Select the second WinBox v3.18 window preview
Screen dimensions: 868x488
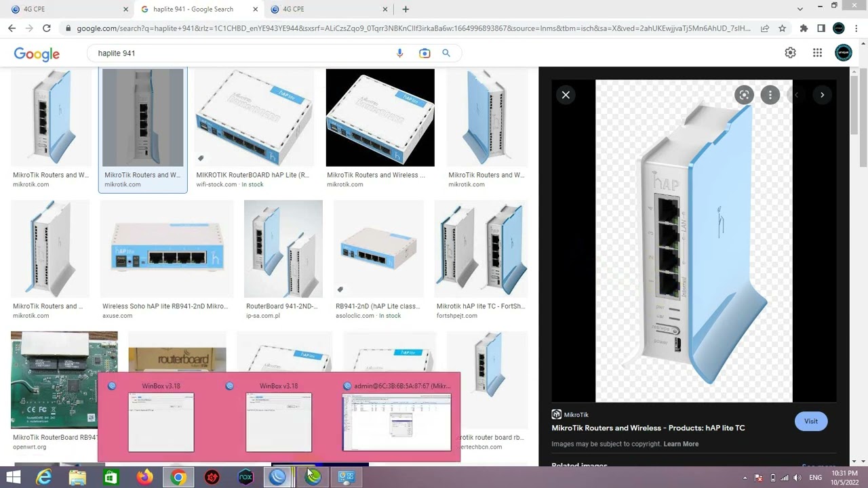(x=279, y=418)
